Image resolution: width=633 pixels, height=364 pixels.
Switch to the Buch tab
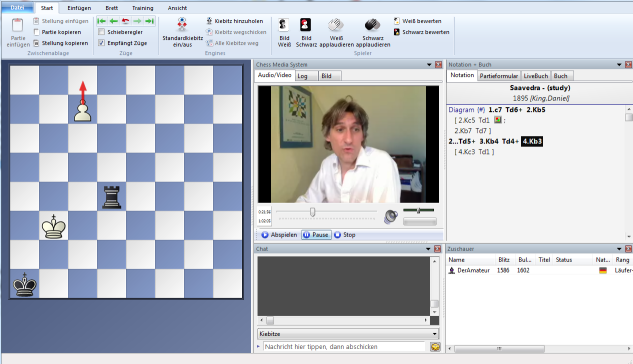(561, 76)
